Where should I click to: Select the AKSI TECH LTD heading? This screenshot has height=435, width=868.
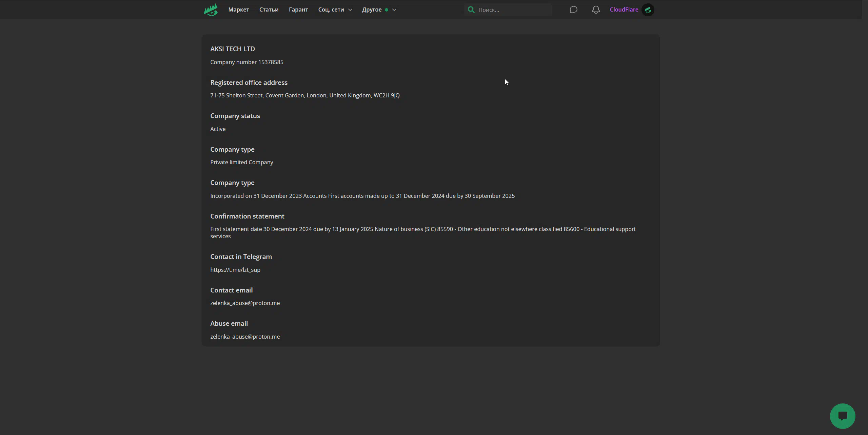(x=233, y=49)
